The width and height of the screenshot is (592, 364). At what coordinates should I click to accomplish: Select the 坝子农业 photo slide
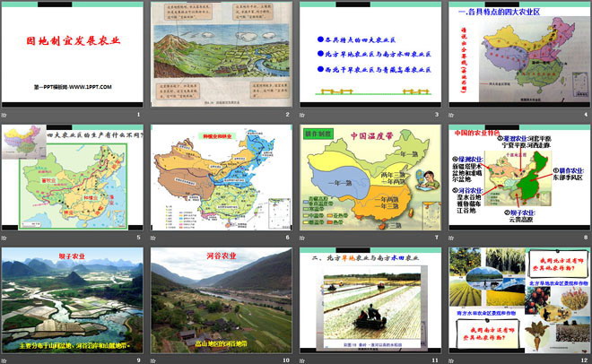pyautogui.click(x=72, y=299)
